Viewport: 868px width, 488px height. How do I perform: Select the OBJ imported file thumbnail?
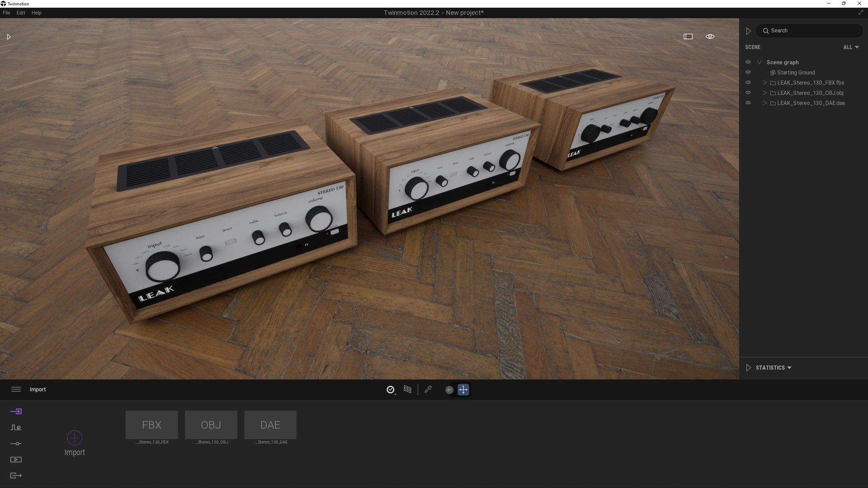tap(211, 425)
